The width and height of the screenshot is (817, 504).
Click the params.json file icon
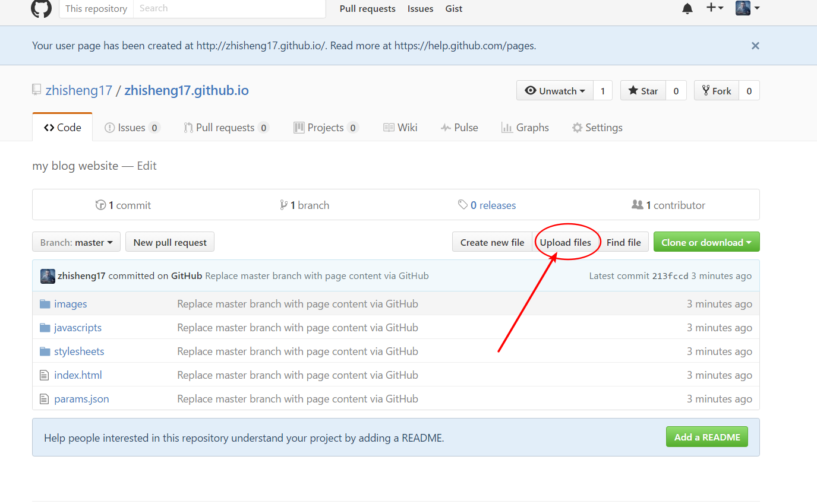44,399
